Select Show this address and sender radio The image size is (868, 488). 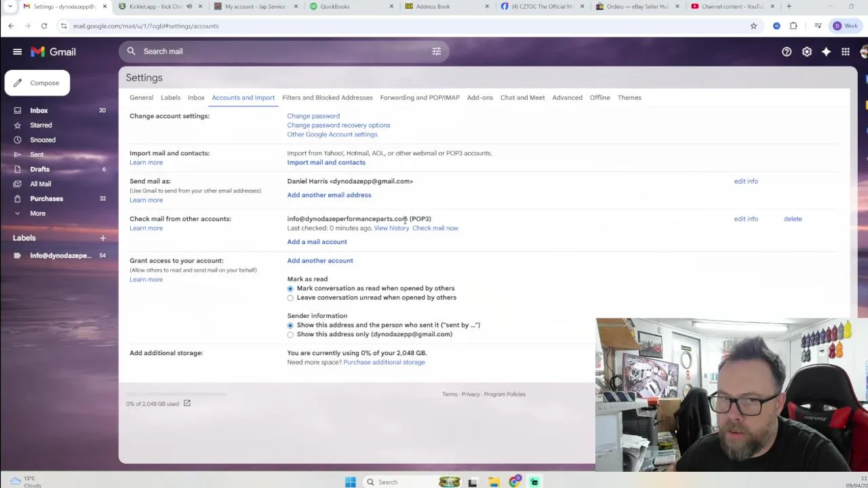pyautogui.click(x=290, y=325)
